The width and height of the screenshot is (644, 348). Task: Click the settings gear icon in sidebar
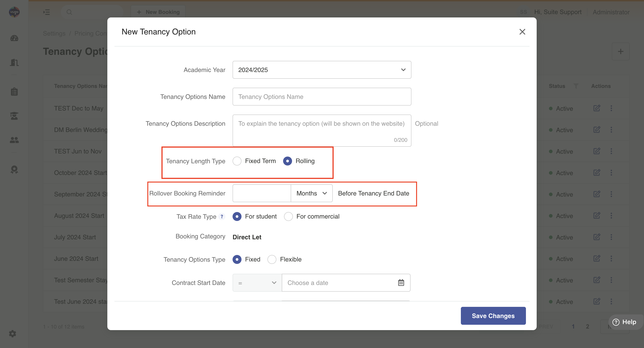click(x=13, y=333)
